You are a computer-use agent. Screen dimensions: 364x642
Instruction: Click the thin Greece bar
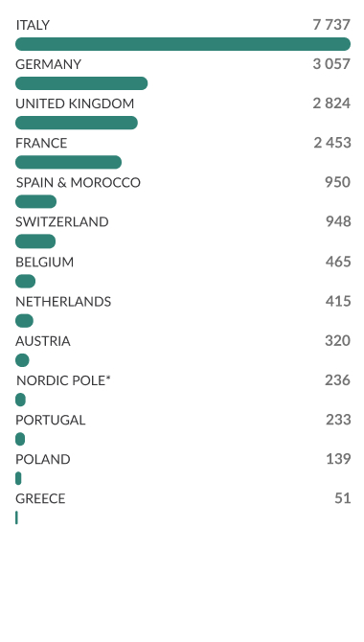click(16, 517)
